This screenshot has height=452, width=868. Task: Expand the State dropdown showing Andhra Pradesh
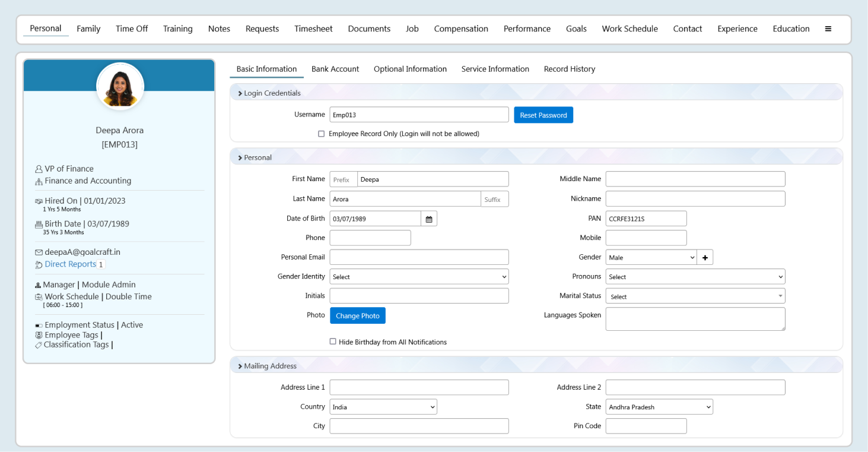coord(659,407)
